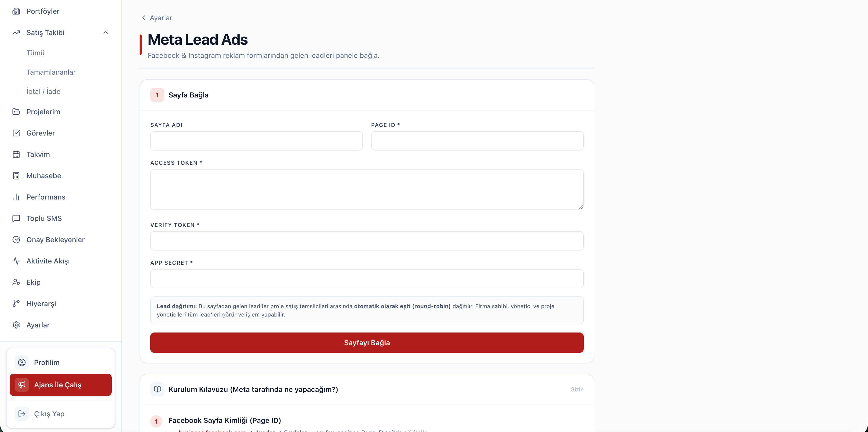Open the Tamamlananlar sales list
Image resolution: width=868 pixels, height=432 pixels.
[51, 72]
